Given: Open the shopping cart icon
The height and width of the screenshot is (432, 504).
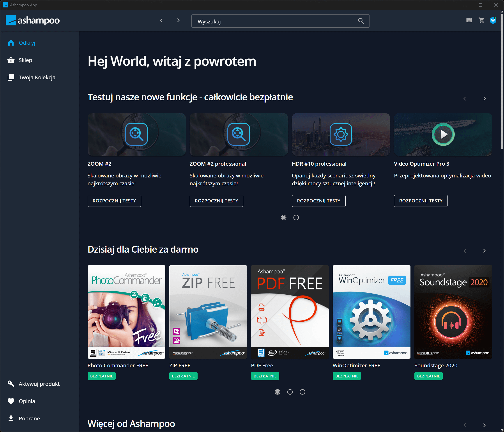Looking at the screenshot, I should tap(481, 20).
